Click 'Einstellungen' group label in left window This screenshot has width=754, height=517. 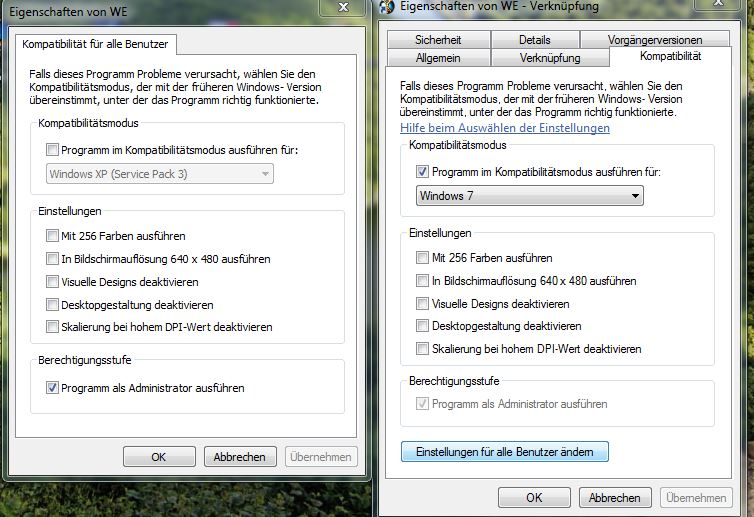70,211
